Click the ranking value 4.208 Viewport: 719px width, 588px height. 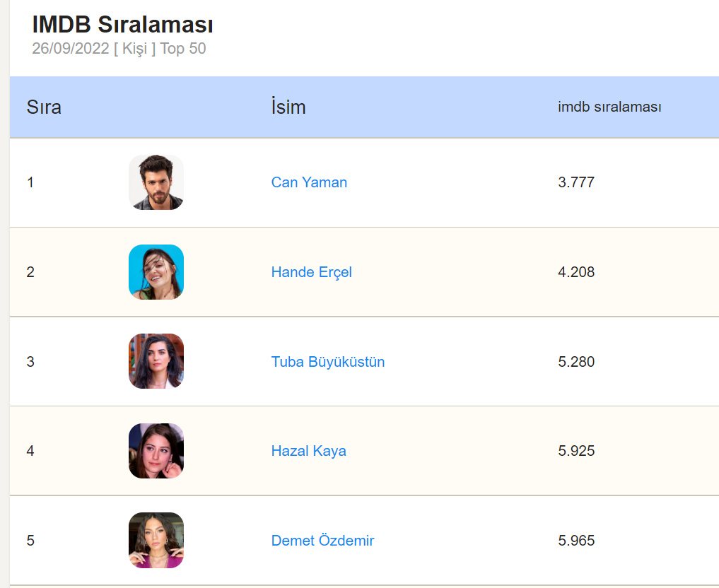576,272
